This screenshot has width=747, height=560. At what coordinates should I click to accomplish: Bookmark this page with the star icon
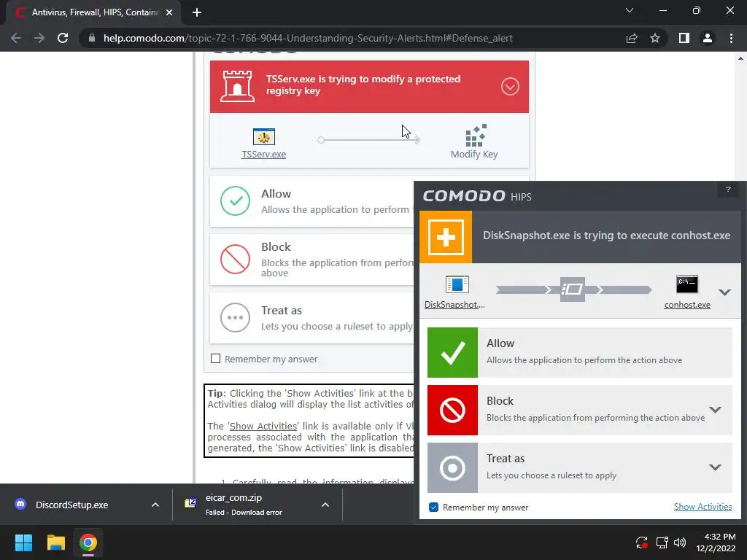[655, 38]
